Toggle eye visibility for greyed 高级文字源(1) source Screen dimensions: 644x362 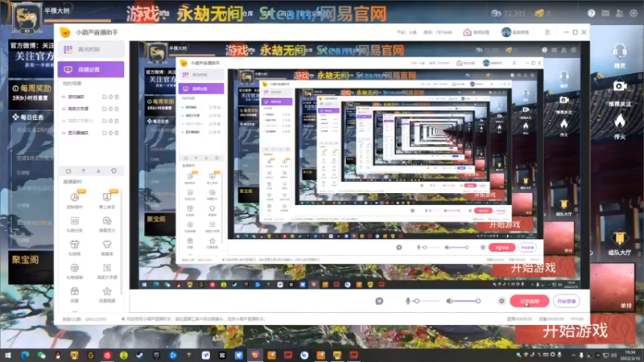(x=64, y=121)
